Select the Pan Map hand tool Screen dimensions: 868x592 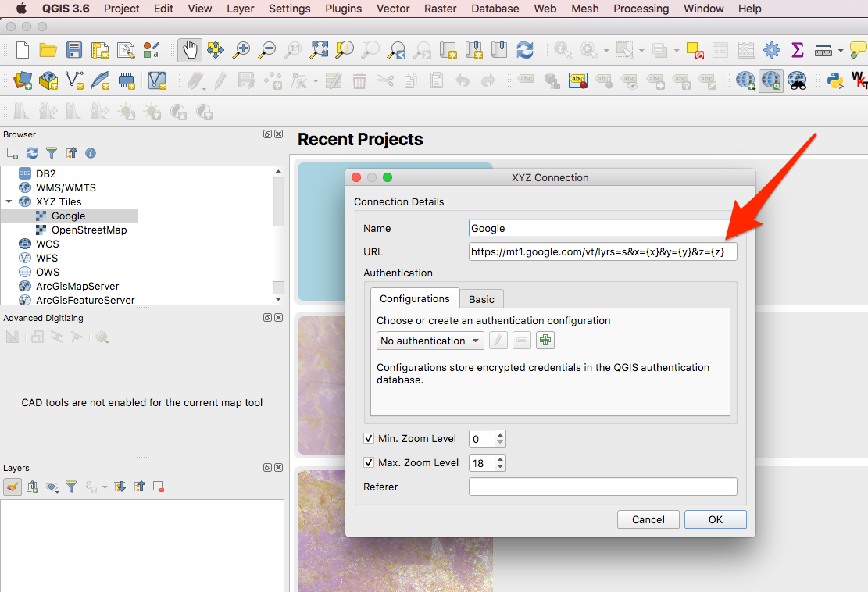[x=190, y=51]
